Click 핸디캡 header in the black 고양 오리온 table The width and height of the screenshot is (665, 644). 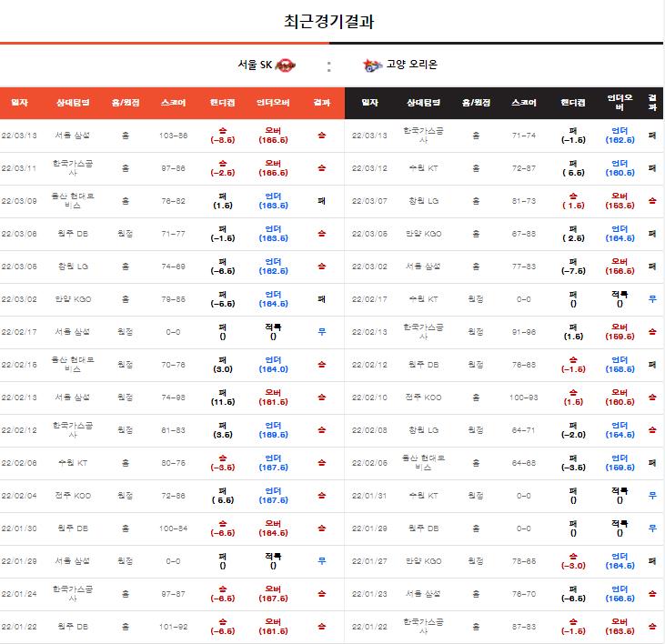coord(573,103)
